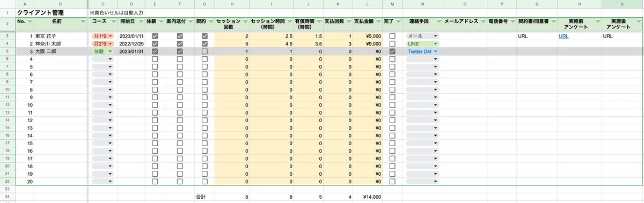Open the 月1*6 course dropdown
The width and height of the screenshot is (644, 203).
[103, 36]
